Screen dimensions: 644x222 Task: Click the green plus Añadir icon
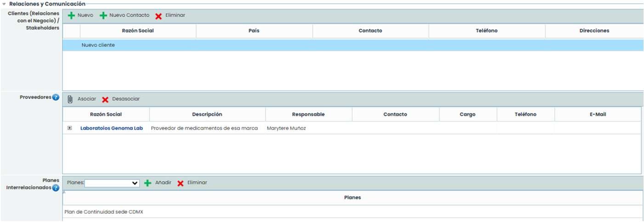[x=147, y=183]
